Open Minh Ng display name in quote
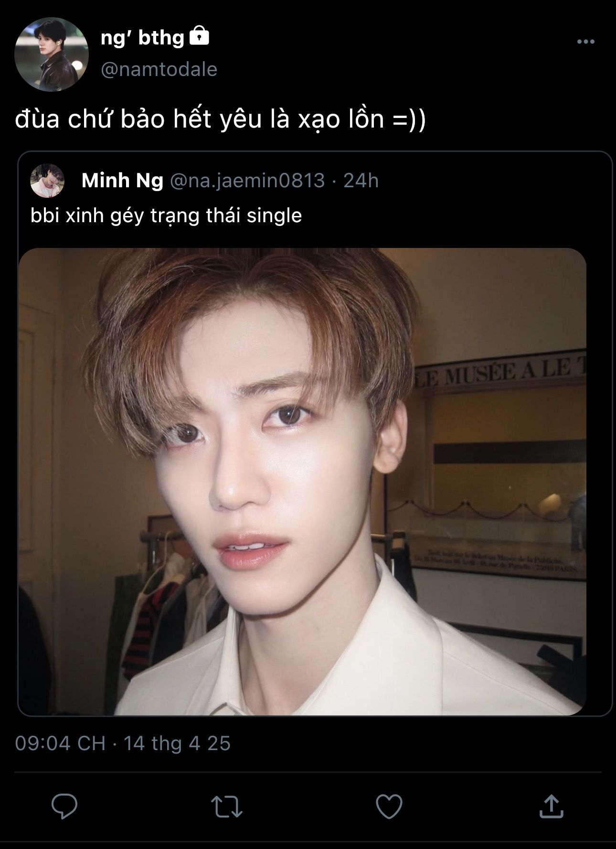Image resolution: width=616 pixels, height=849 pixels. pos(122,181)
